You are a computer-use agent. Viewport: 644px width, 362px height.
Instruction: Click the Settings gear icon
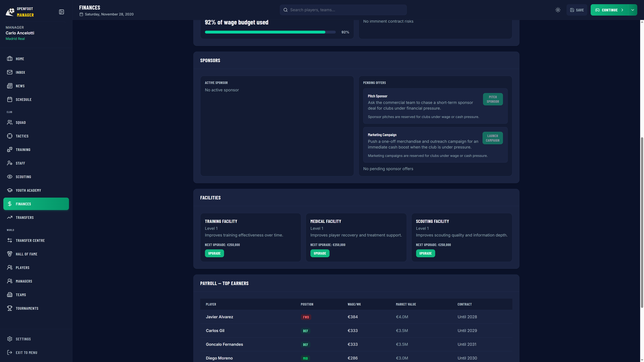(10, 339)
